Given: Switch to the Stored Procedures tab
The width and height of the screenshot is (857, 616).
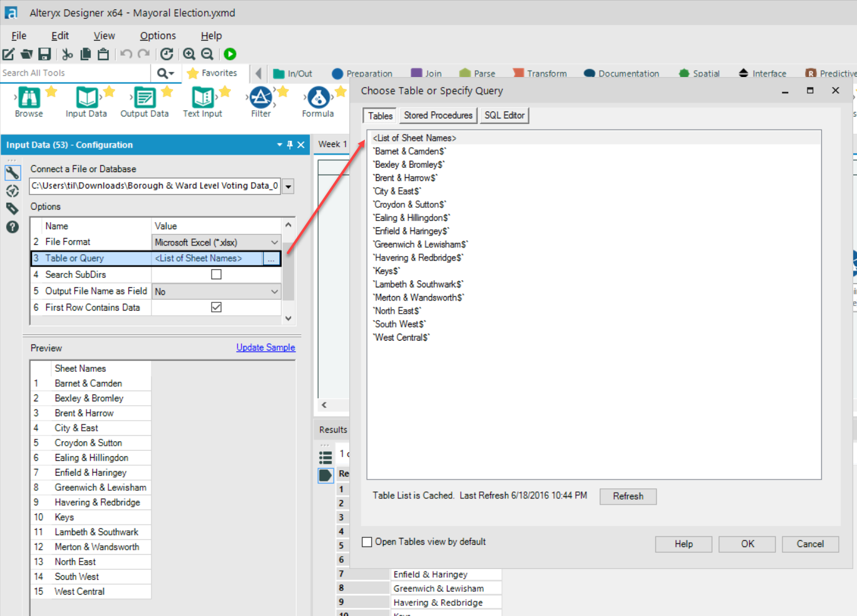Looking at the screenshot, I should click(x=438, y=115).
